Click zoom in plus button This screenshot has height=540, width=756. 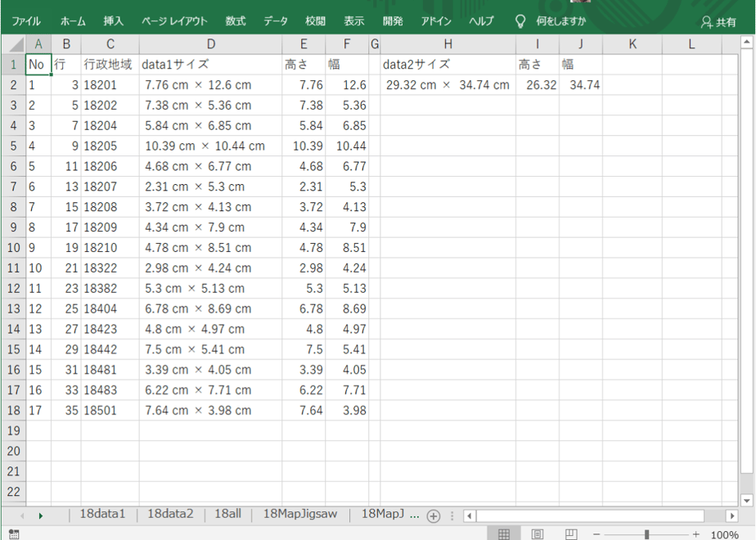[695, 534]
